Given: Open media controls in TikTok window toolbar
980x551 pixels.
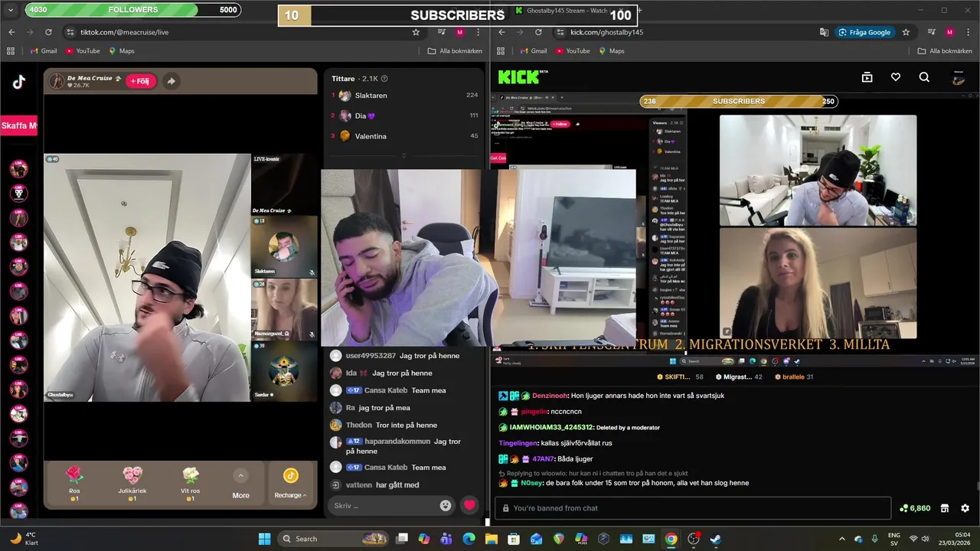Looking at the screenshot, I should 442,32.
